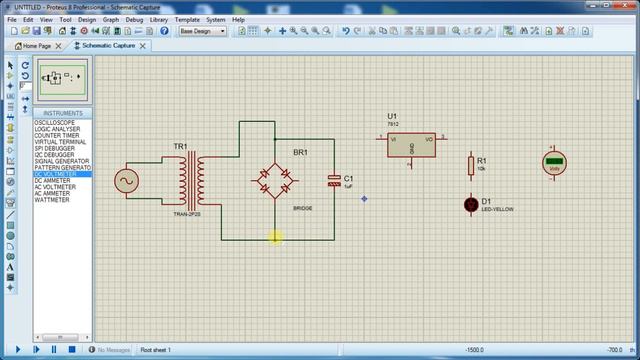Image resolution: width=640 pixels, height=360 pixels.
Task: Select SIGNAL GENERATOR in the instruments list
Action: point(62,161)
